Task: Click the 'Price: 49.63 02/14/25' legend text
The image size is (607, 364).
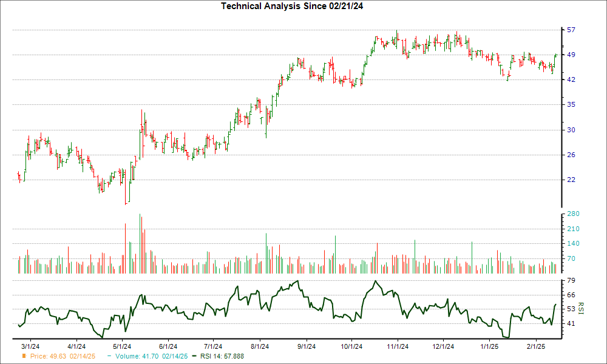Action: [x=63, y=356]
